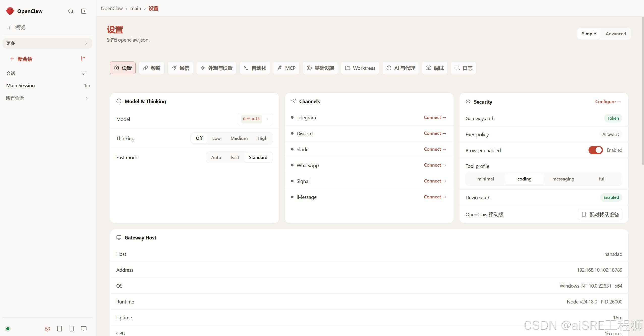Screen dimensions: 644x336
Task: Click the paper plane icon beside Channels
Action: click(294, 101)
